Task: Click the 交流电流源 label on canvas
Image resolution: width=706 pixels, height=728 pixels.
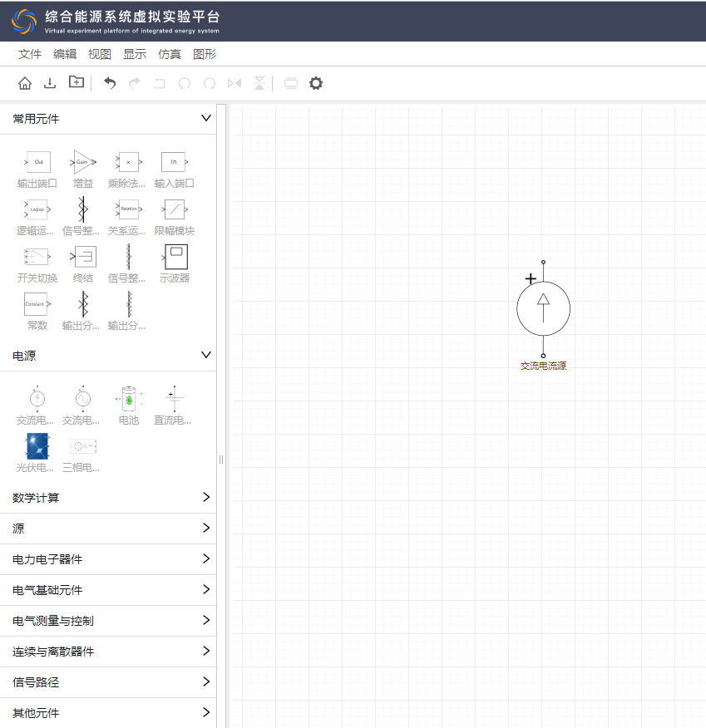Action: 544,366
